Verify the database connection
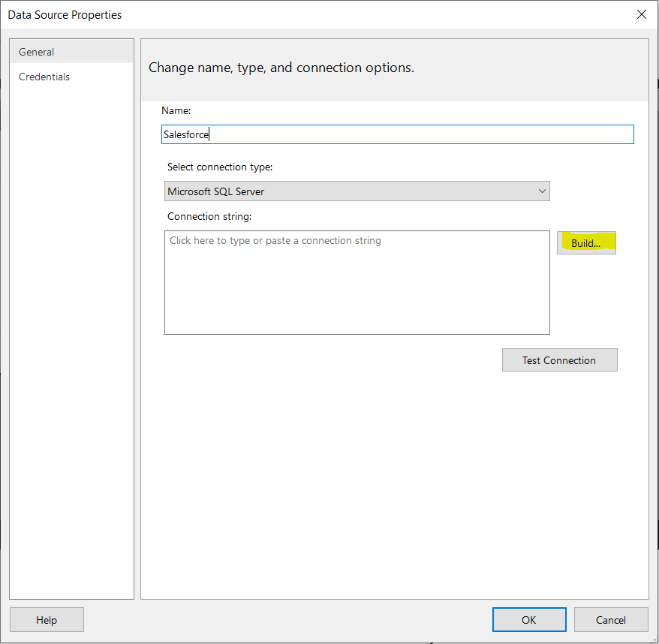Screen dimensions: 659x644 click(x=559, y=360)
